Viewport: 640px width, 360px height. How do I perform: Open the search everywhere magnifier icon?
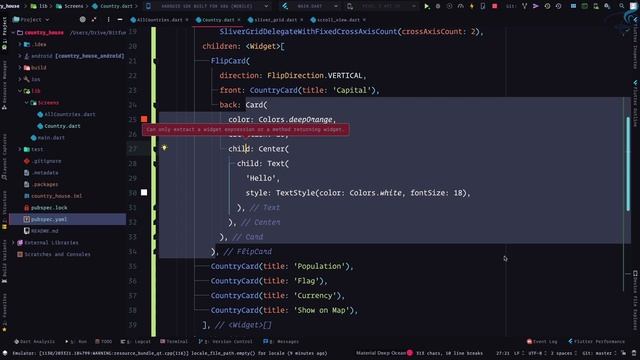point(622,6)
